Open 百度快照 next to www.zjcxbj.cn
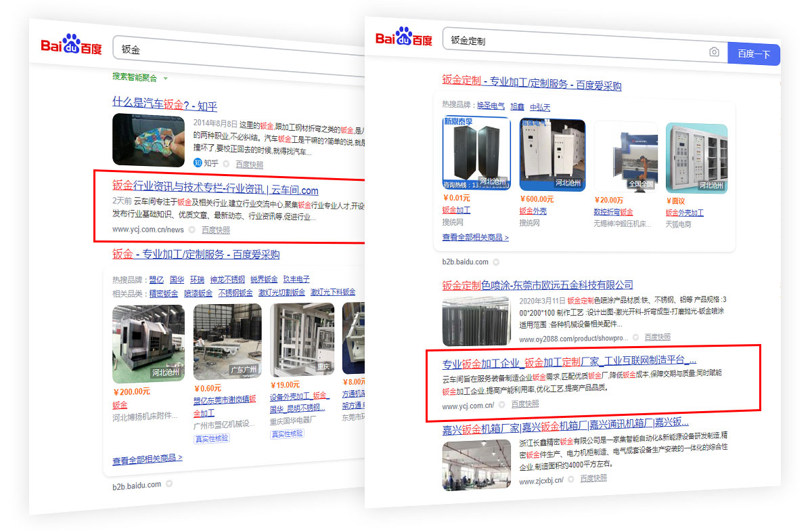This screenshot has width=812, height=531. coord(593,478)
